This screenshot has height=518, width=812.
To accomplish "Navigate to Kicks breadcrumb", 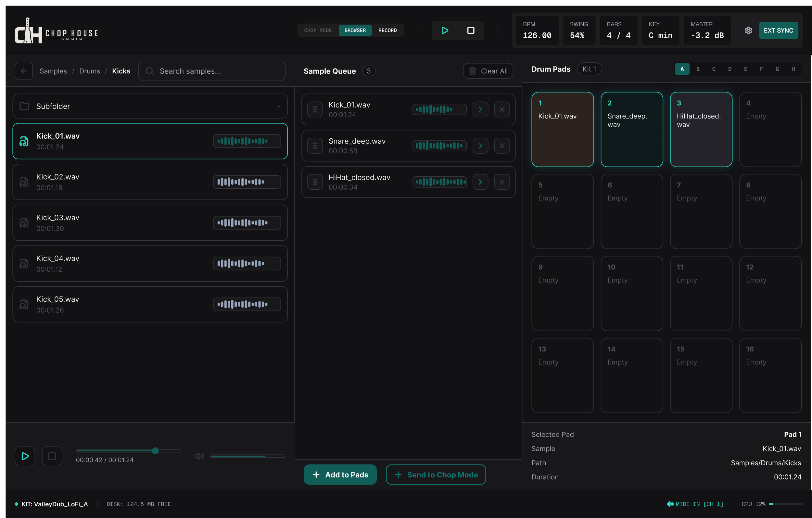I will (121, 71).
